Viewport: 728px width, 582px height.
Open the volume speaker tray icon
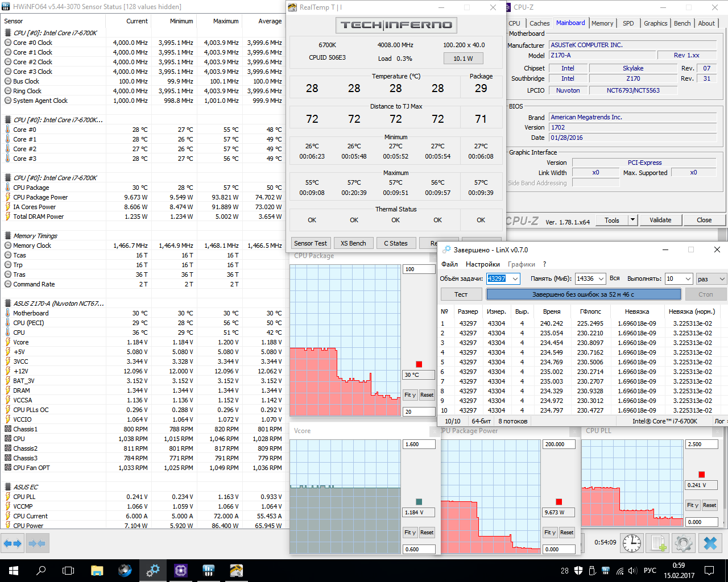pos(633,571)
